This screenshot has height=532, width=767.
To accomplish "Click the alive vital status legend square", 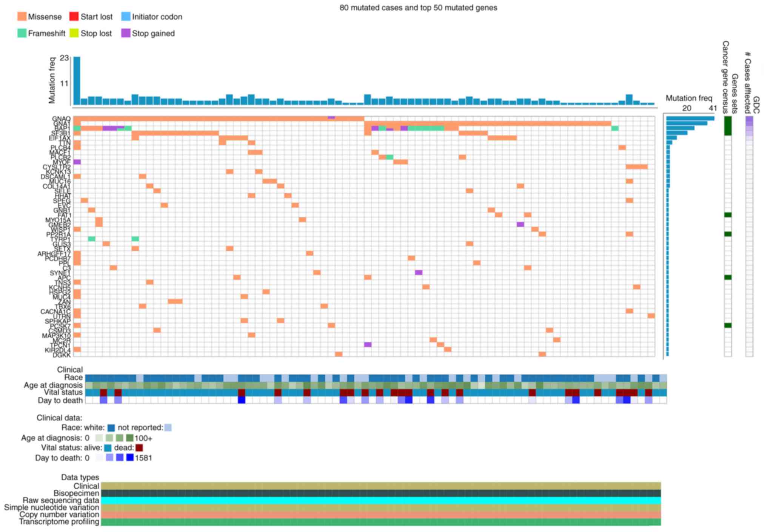I will 108,448.
